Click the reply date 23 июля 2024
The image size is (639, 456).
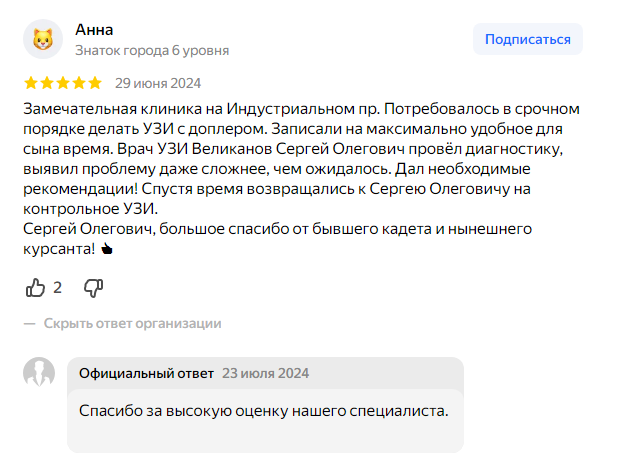[265, 373]
